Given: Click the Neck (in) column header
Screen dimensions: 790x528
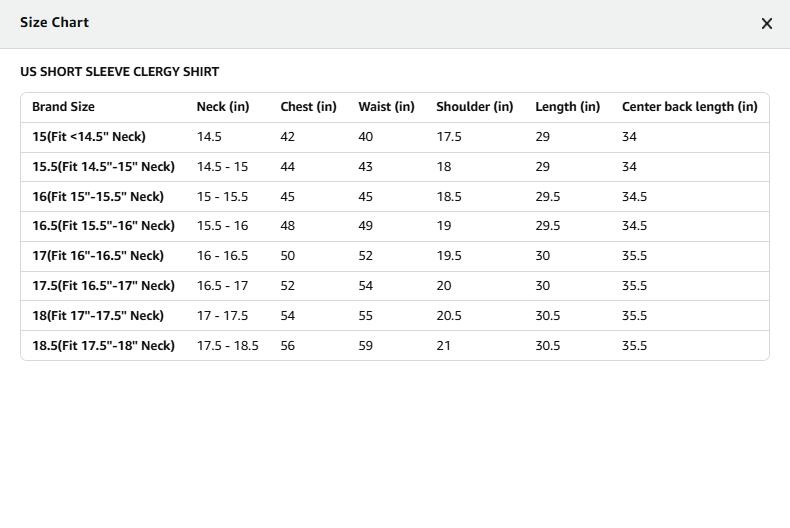Looking at the screenshot, I should click(x=223, y=107).
